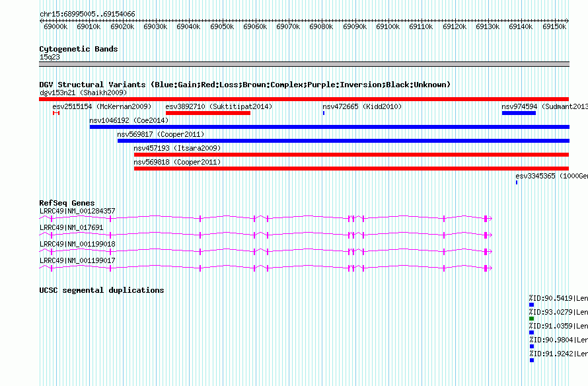Click the Cytogenetic Bands track title
This screenshot has height=386, width=588.
[x=79, y=49]
